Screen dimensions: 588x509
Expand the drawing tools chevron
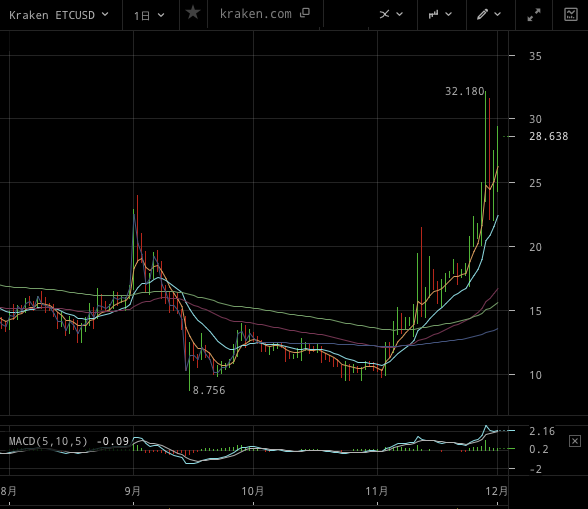(x=498, y=14)
